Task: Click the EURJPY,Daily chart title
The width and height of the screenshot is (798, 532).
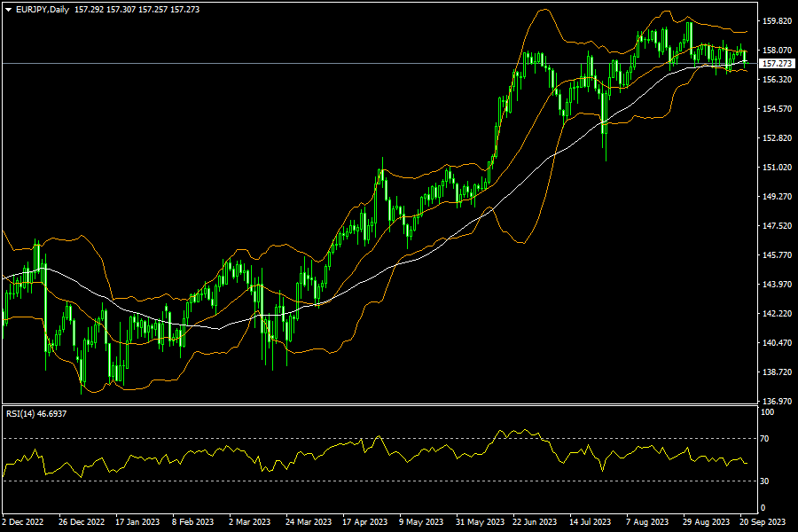Action: click(43, 10)
